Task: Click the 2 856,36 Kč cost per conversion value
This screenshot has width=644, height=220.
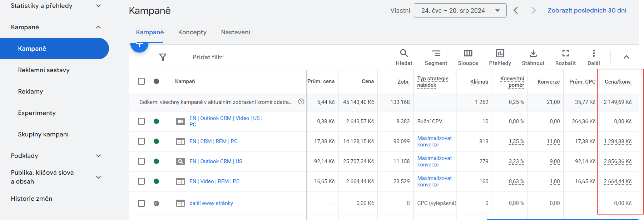Action: [618, 161]
